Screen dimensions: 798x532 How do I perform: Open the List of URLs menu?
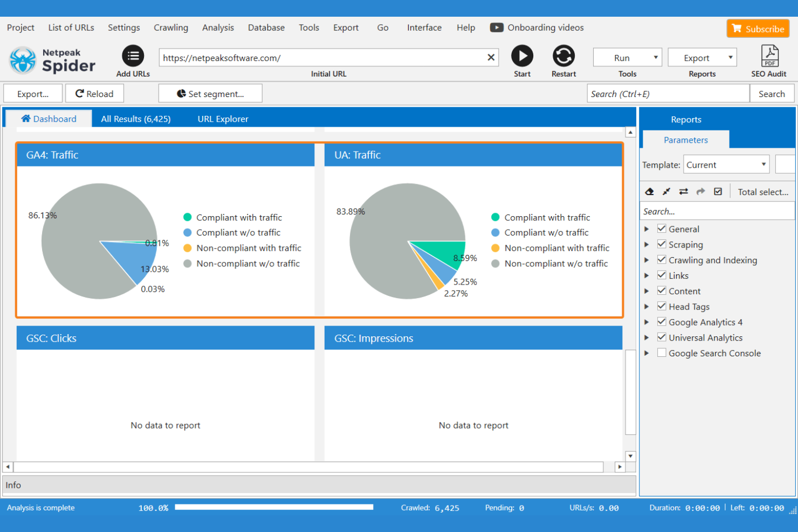click(x=71, y=27)
